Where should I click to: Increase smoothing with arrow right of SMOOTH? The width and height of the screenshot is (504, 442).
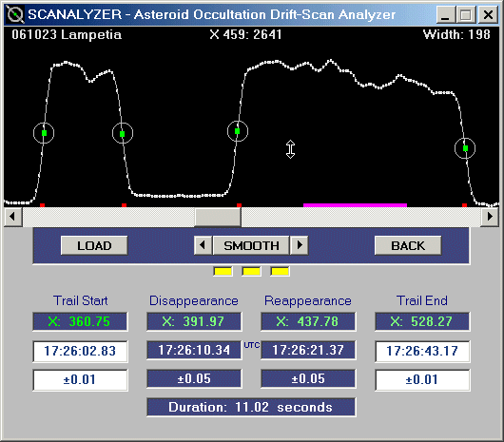click(300, 246)
